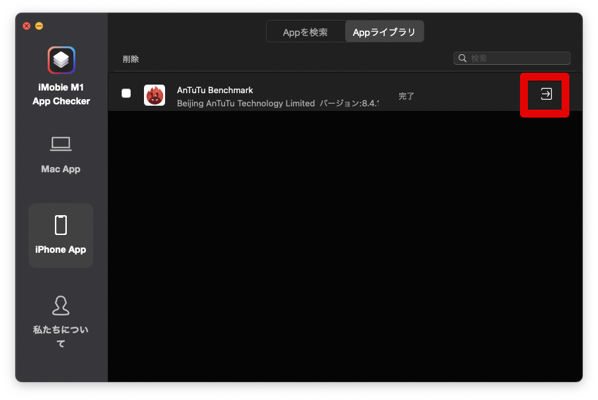
Task: Open the Mac App section
Action: point(61,155)
